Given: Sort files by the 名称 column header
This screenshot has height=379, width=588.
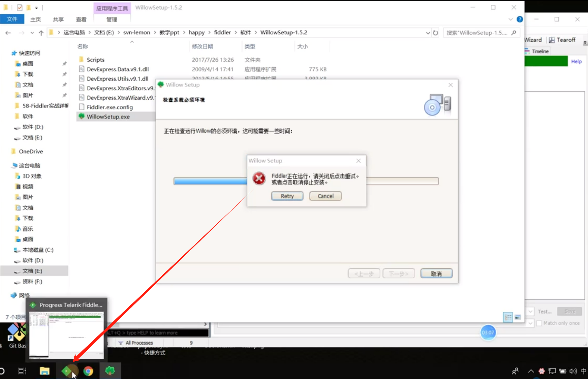Looking at the screenshot, I should (x=83, y=46).
